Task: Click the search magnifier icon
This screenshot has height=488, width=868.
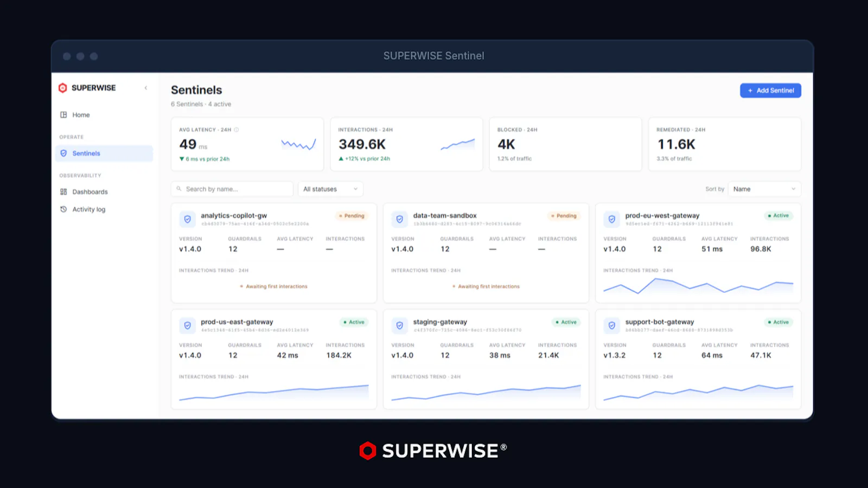Action: point(179,189)
